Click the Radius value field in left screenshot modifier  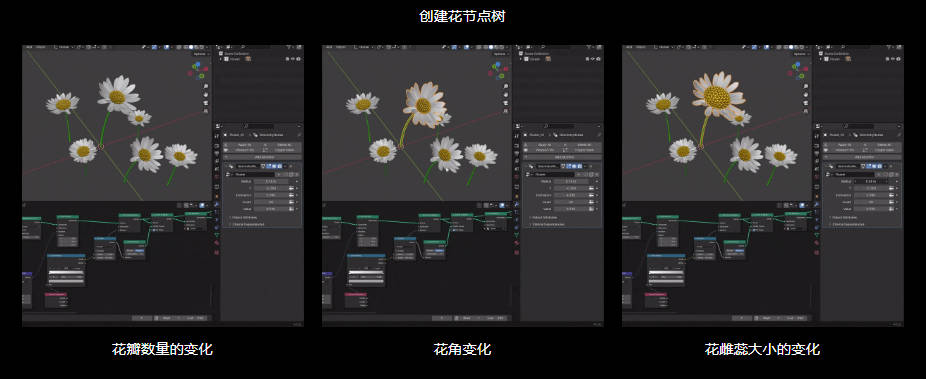click(x=272, y=181)
